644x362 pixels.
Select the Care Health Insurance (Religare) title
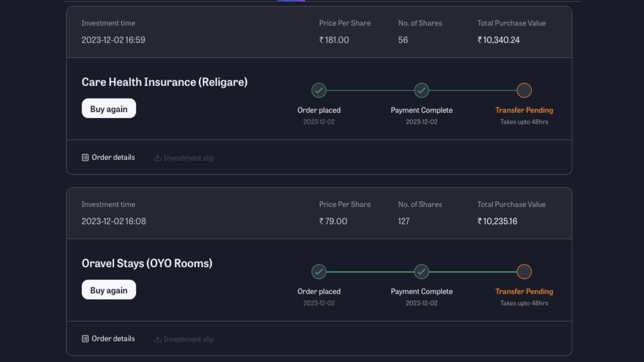pyautogui.click(x=165, y=82)
